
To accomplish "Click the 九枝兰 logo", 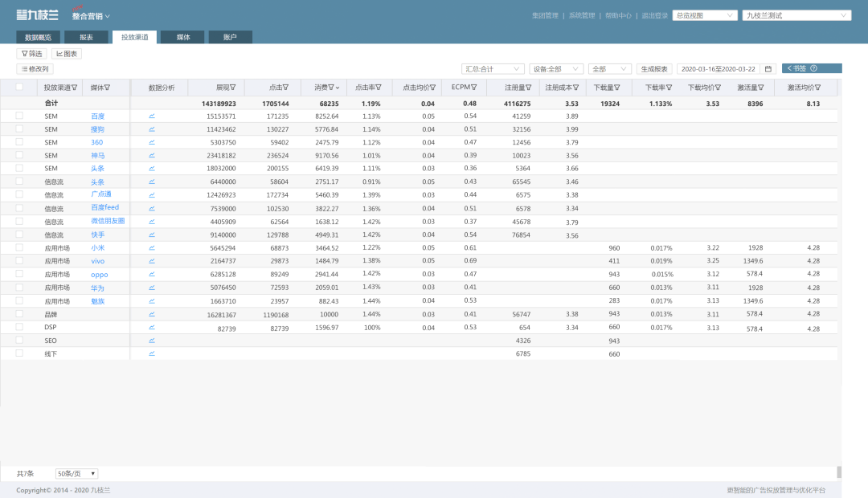I will pyautogui.click(x=37, y=15).
